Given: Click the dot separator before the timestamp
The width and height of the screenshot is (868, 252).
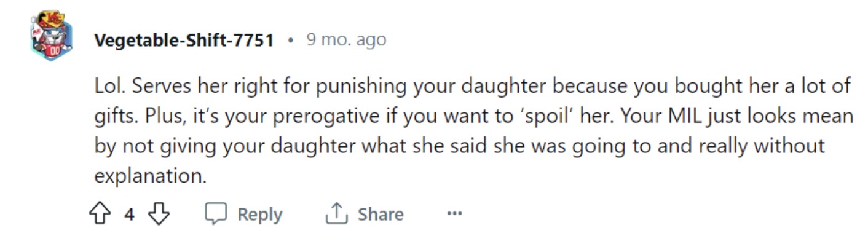Looking at the screenshot, I should click(290, 41).
